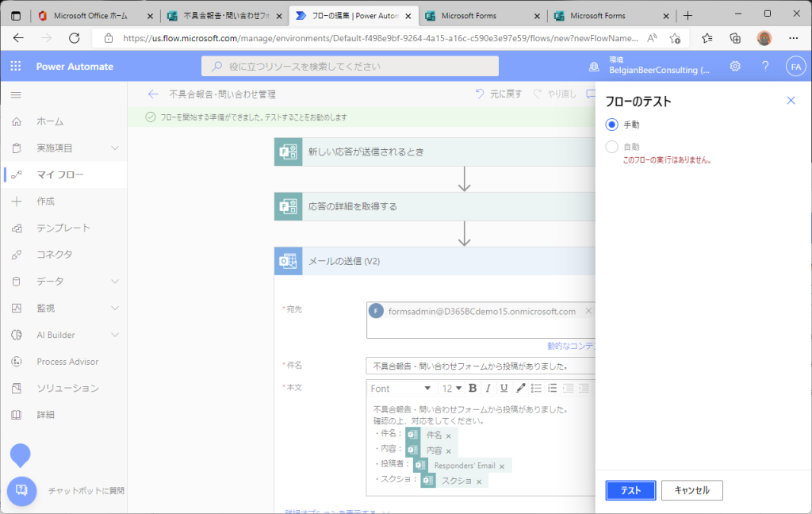Open the 応答の詳細を取得する action step
Viewport: 812px width, 514px height.
pos(435,206)
